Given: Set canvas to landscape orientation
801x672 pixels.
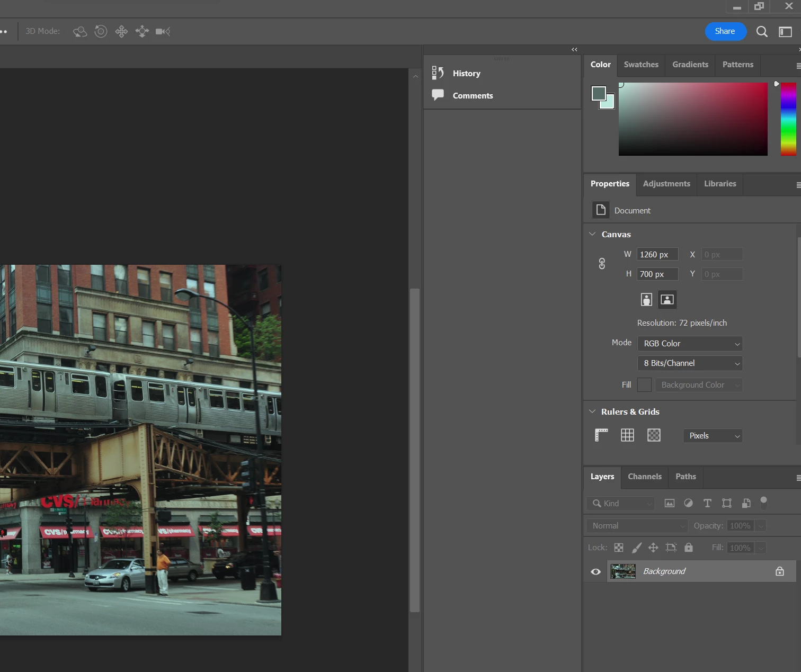Looking at the screenshot, I should (667, 300).
